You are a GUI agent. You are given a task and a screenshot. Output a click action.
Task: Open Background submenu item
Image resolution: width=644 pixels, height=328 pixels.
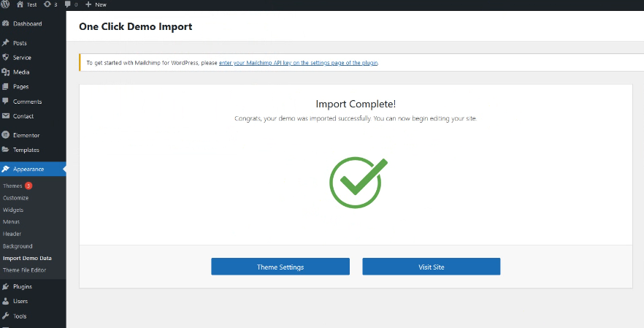pos(18,245)
